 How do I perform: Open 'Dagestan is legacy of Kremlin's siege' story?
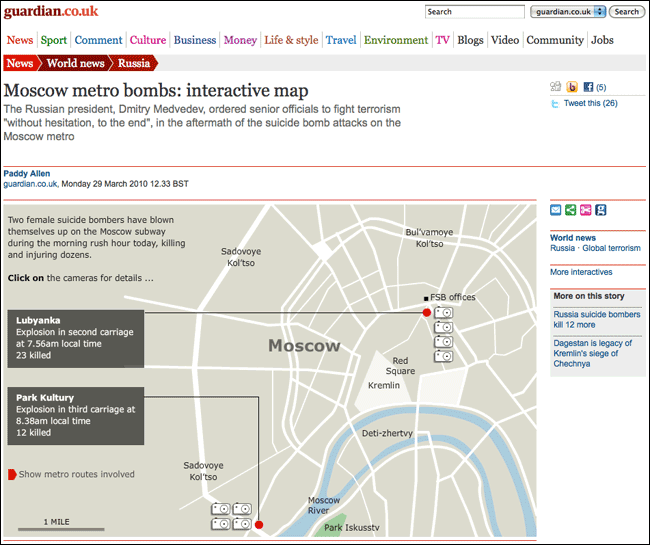coord(593,354)
